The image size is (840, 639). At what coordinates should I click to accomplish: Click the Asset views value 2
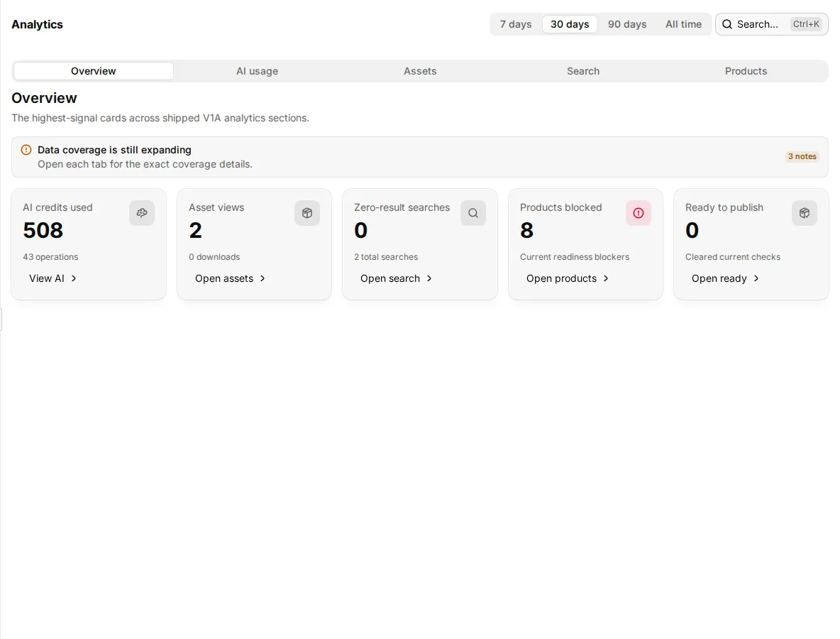point(196,231)
